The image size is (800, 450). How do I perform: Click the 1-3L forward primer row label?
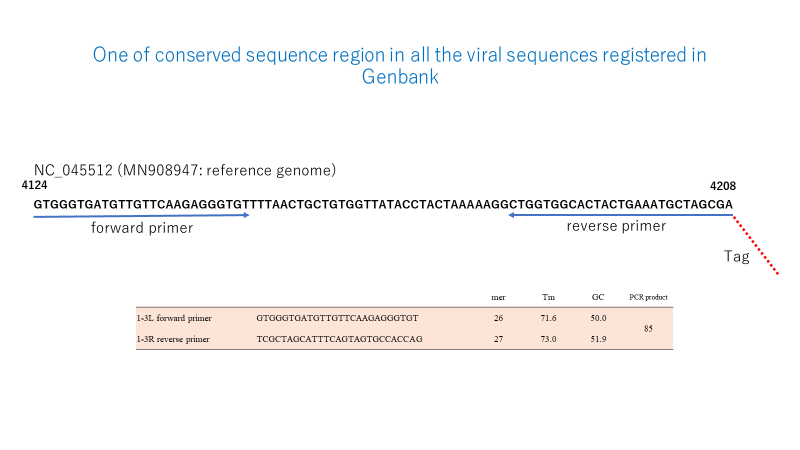(x=174, y=318)
